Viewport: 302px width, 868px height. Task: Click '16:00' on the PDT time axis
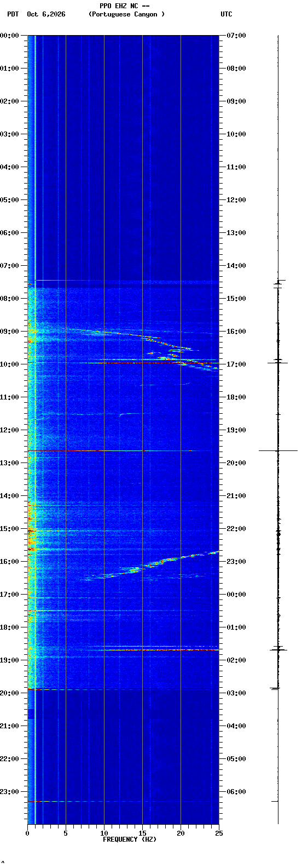click(9, 562)
